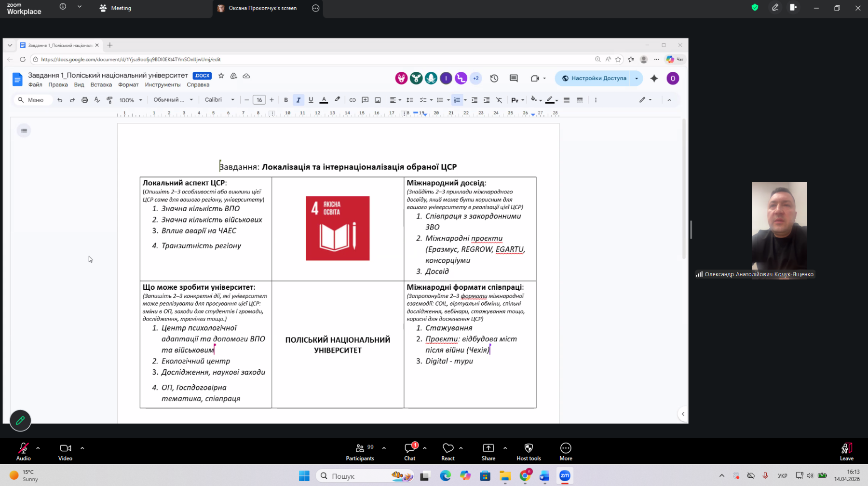Open Windows taskbar search Пошук

[365, 476]
